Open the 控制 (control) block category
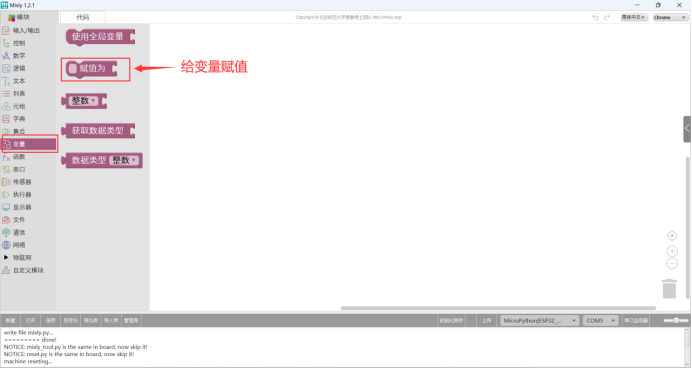This screenshot has height=368, width=692. click(19, 43)
